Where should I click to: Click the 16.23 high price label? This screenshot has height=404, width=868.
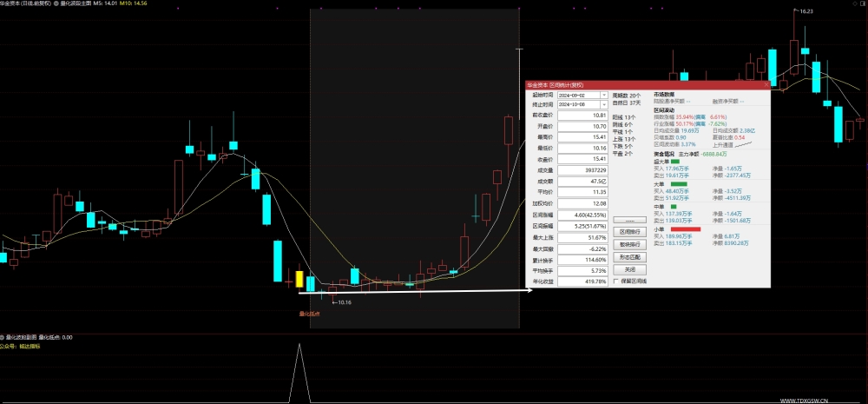(x=806, y=10)
